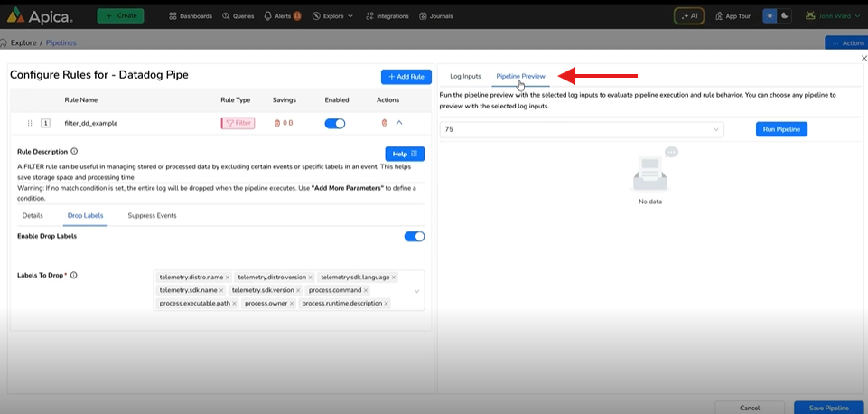Click the Rule Description info icon

tap(74, 152)
